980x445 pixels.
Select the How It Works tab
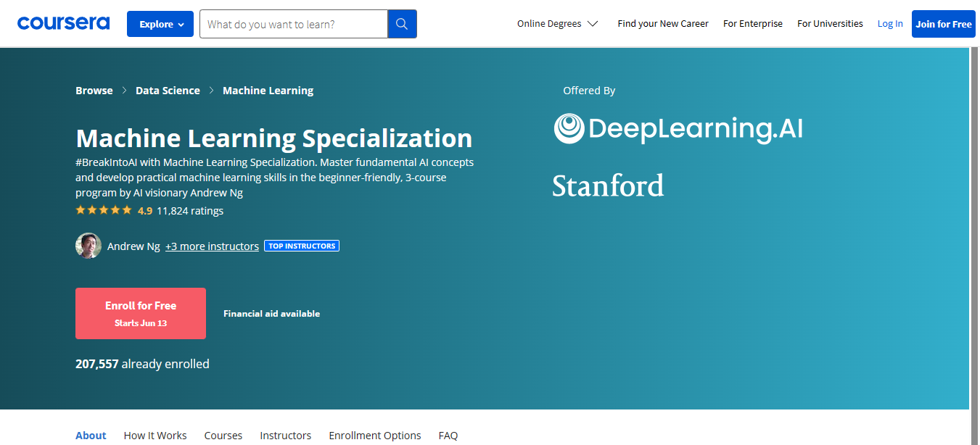click(x=155, y=436)
